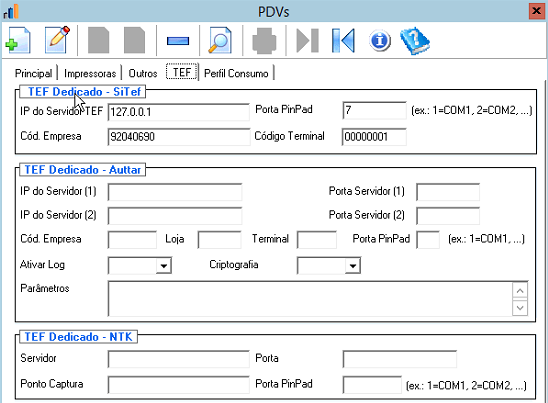This screenshot has height=403, width=548.
Task: Switch to the Principal tab
Action: (x=33, y=73)
